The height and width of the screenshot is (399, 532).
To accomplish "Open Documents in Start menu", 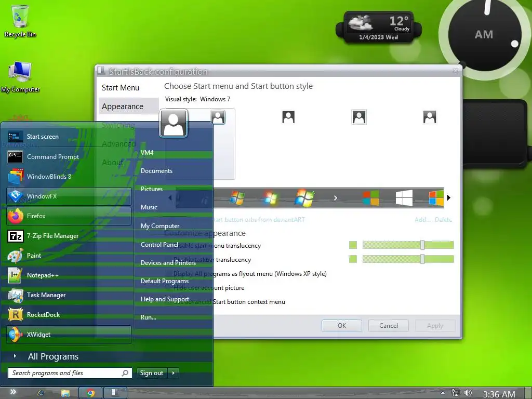I will [156, 171].
